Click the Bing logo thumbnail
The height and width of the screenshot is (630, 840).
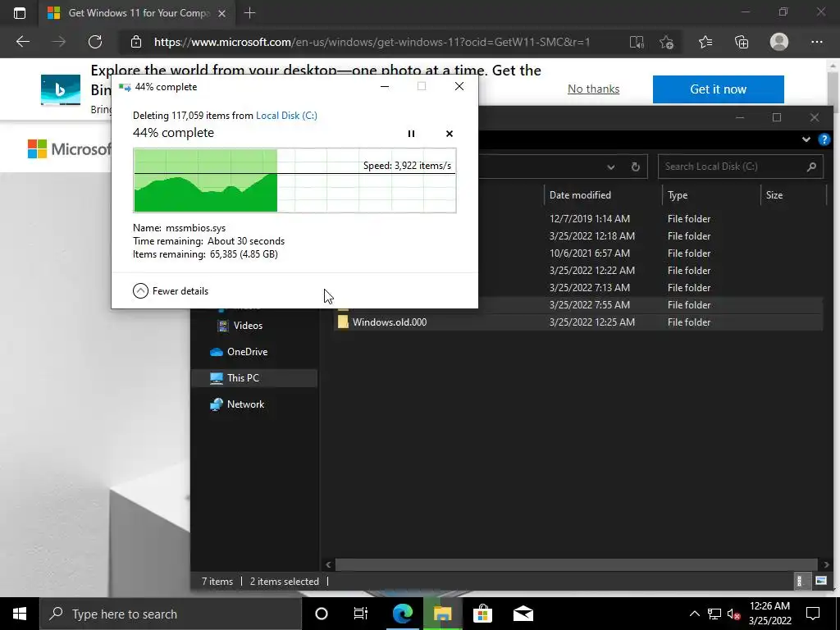[x=61, y=89]
